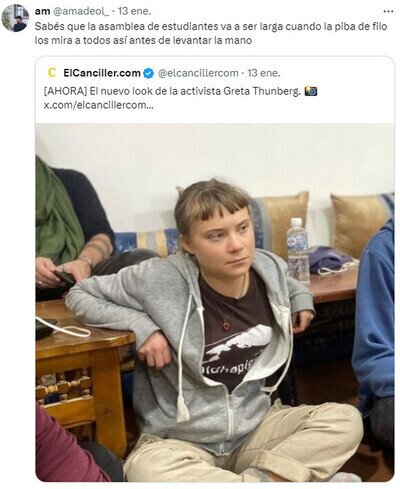Open the main tweet text about asamblea de estudiantes

coord(211,33)
